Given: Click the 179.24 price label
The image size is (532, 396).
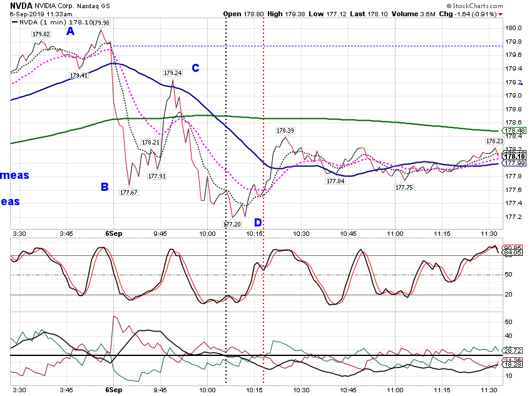Looking at the screenshot, I should pos(173,73).
